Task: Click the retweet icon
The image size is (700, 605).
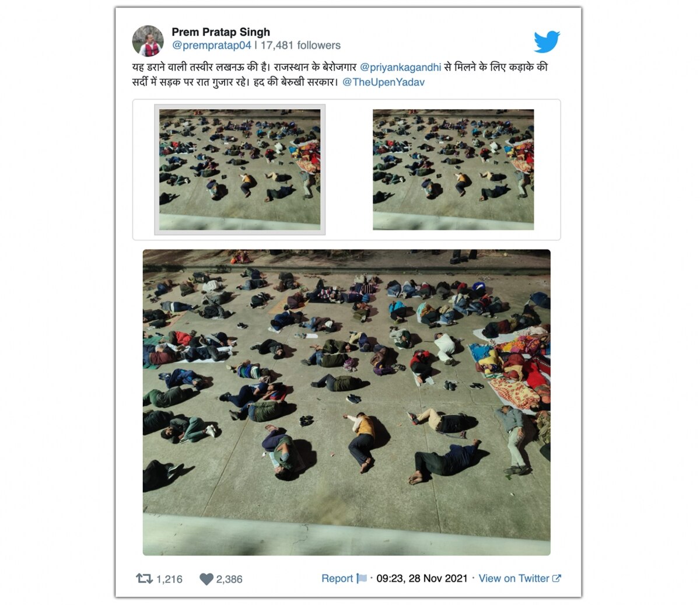Action: point(144,579)
